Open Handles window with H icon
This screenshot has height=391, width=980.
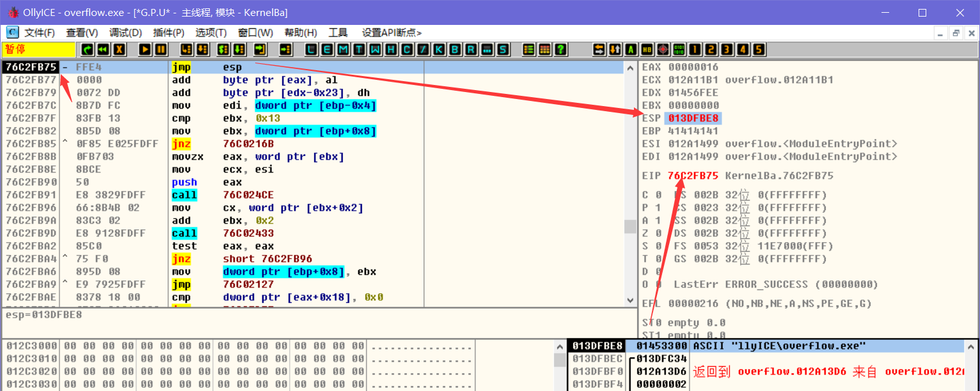[391, 49]
